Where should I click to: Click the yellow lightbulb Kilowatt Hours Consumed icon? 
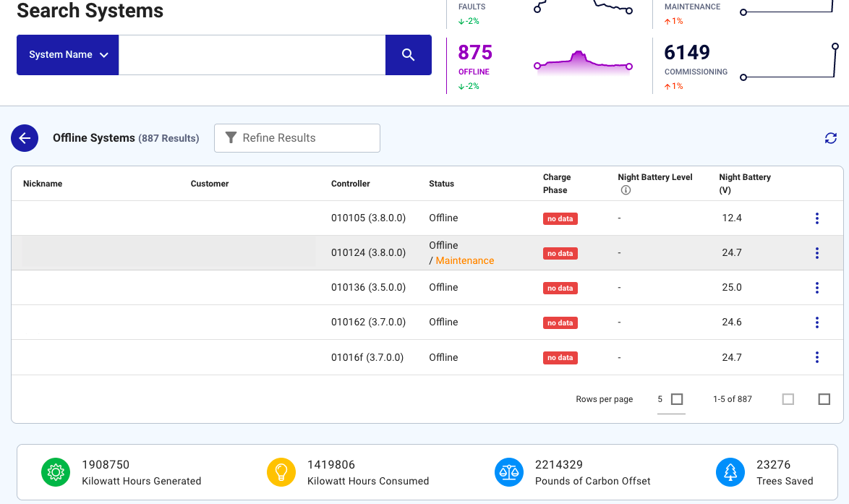281,472
